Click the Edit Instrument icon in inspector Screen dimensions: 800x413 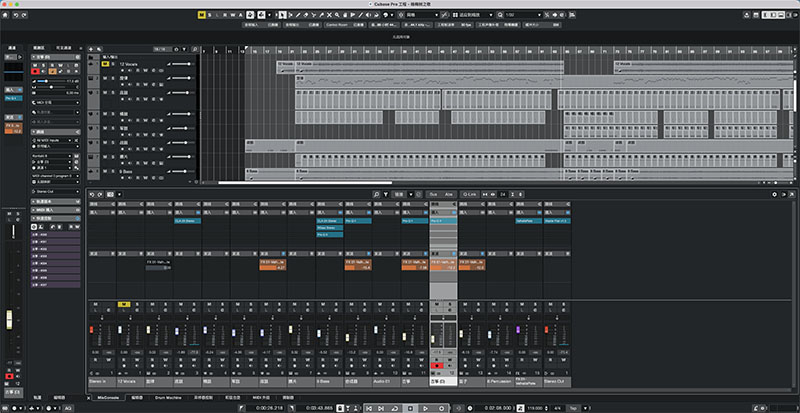pos(77,156)
